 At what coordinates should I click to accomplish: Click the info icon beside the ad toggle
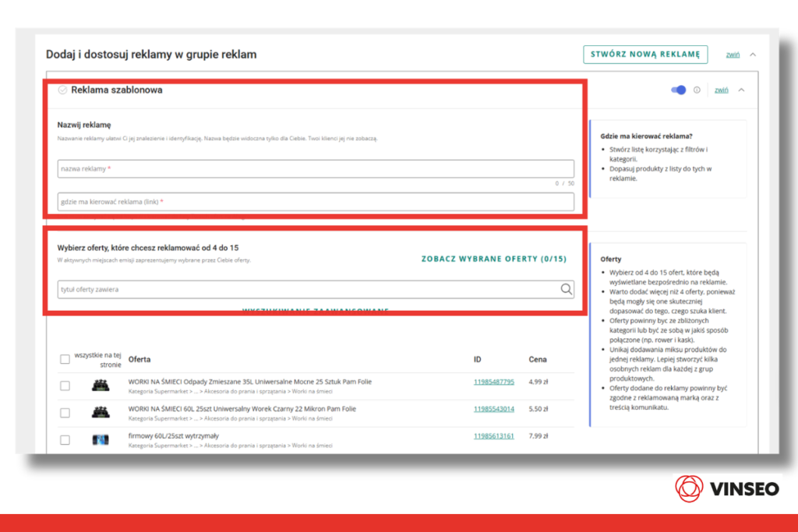697,90
